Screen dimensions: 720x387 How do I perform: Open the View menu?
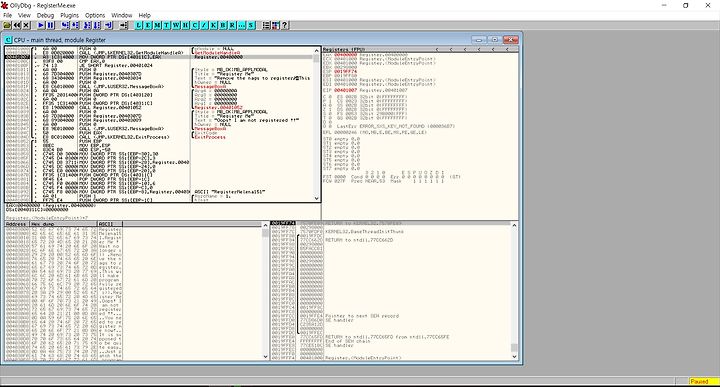pyautogui.click(x=24, y=15)
